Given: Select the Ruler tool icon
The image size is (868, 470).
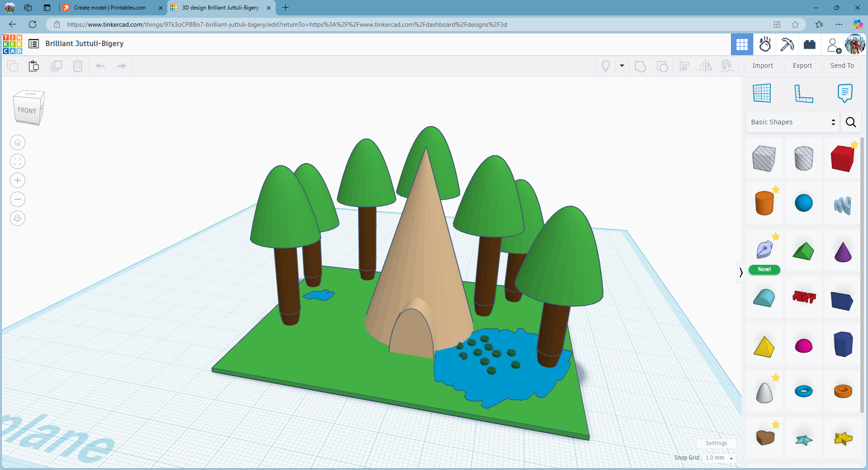Looking at the screenshot, I should [803, 93].
